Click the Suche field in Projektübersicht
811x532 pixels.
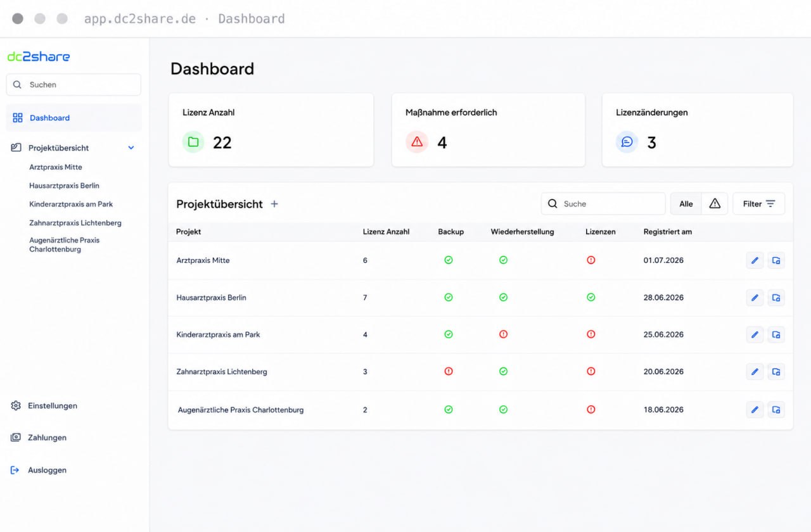(603, 204)
